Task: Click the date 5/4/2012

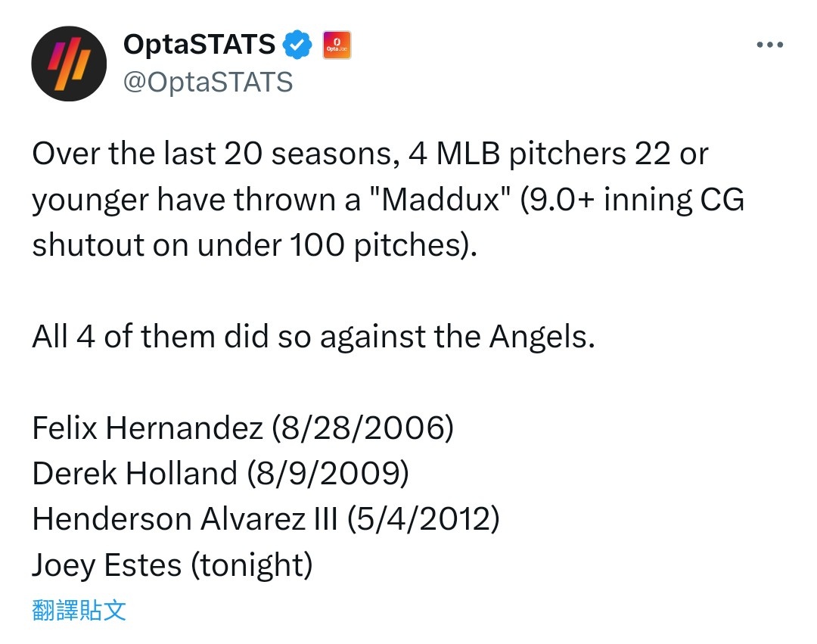Action: click(x=422, y=520)
